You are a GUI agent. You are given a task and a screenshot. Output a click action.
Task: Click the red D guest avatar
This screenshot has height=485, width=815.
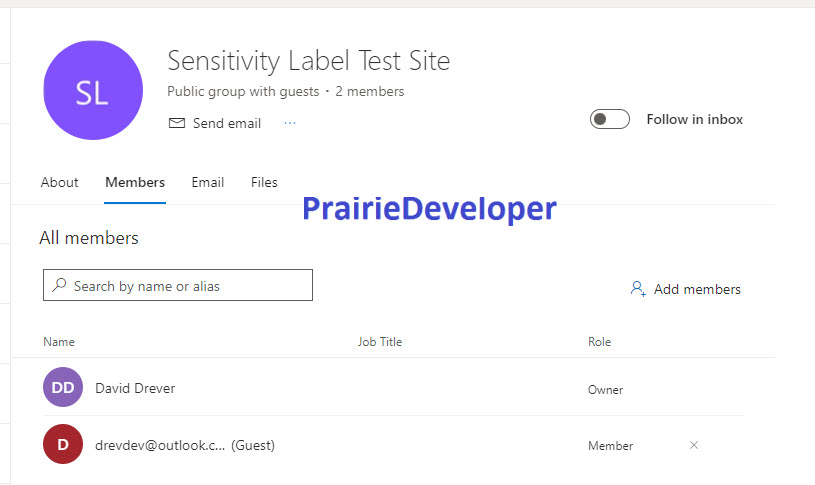(63, 444)
